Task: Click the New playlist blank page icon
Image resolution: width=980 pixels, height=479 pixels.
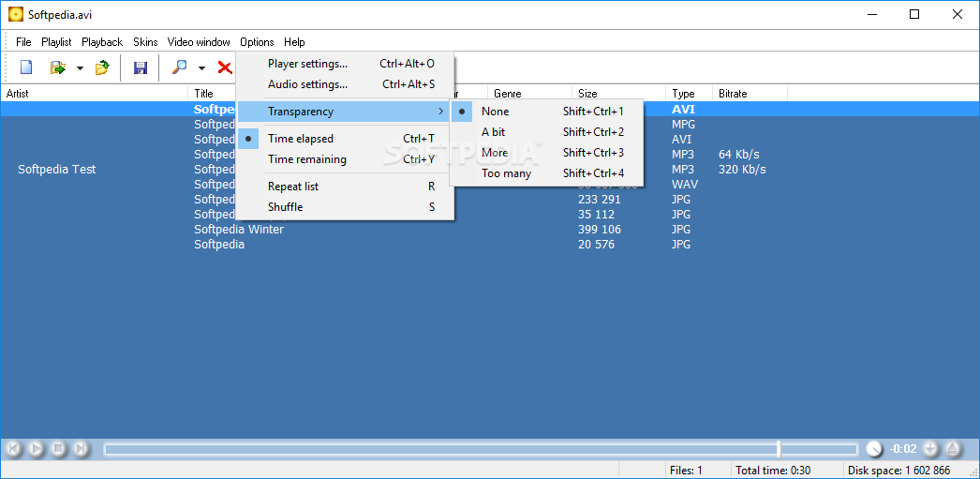Action: coord(26,67)
